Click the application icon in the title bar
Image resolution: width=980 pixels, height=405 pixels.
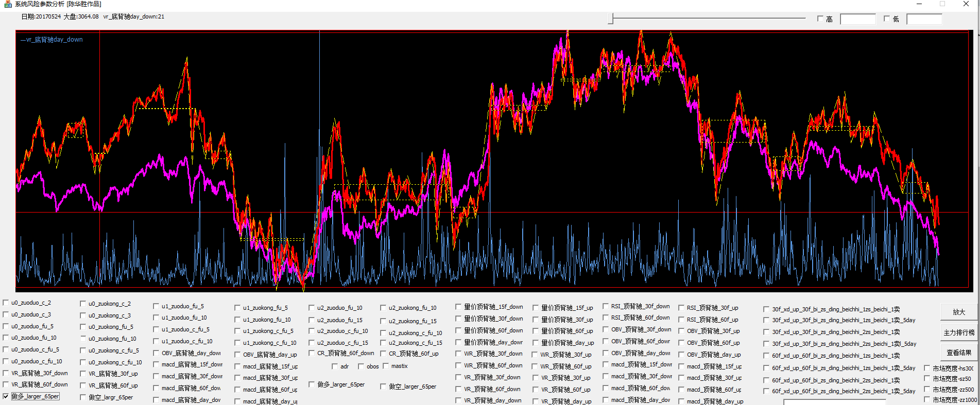click(8, 4)
